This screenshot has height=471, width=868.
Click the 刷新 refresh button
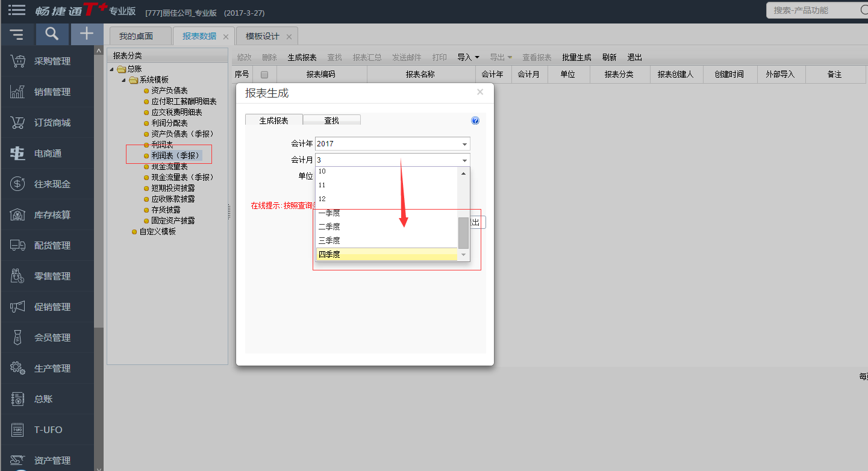coord(609,57)
